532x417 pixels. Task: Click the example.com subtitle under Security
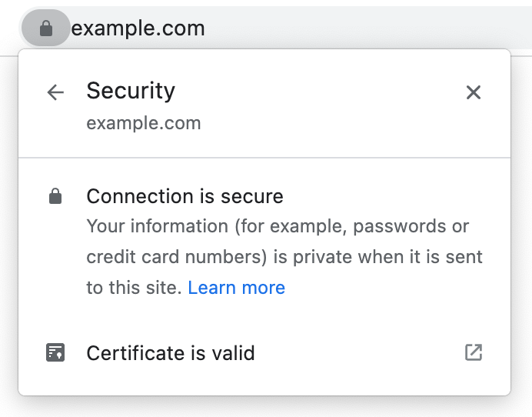144,123
